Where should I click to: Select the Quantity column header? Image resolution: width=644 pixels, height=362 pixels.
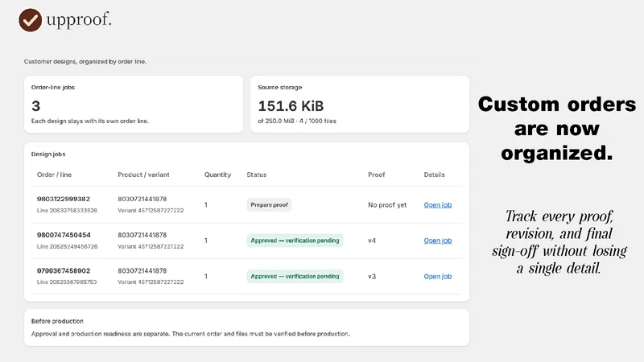pos(217,175)
